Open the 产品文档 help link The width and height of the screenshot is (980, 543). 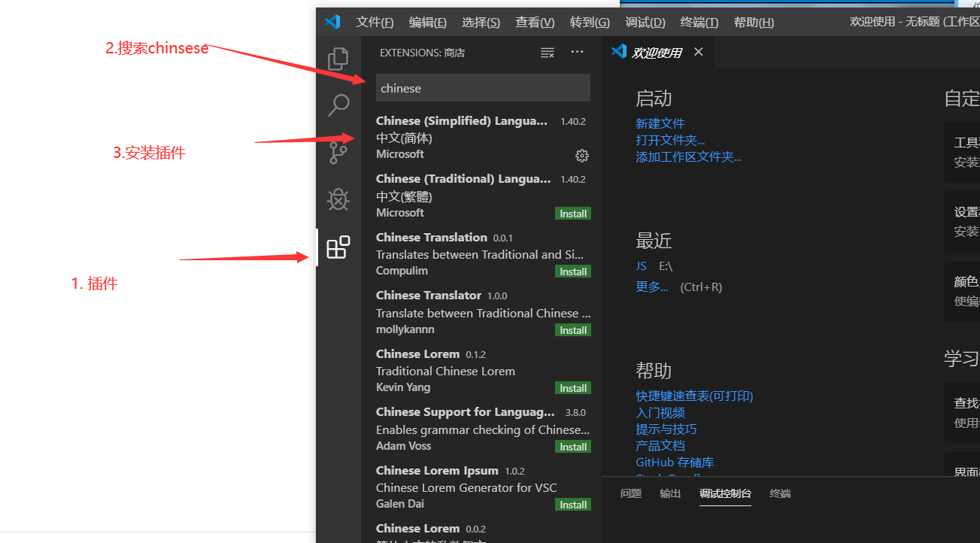[x=660, y=445]
